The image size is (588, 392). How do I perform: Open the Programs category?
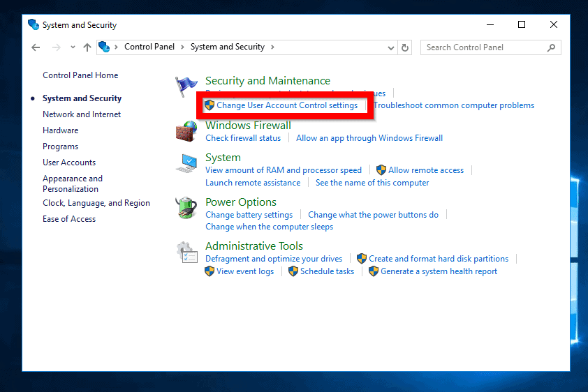coord(60,146)
